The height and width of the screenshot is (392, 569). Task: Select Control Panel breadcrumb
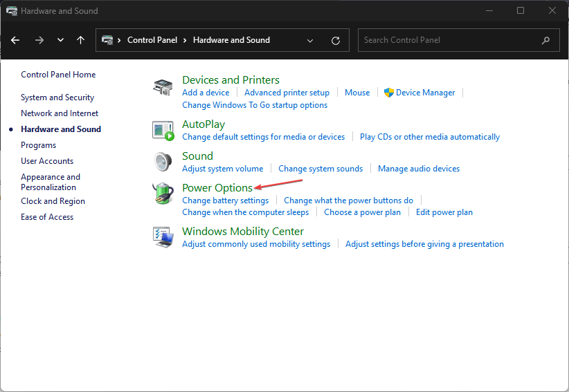click(x=152, y=40)
